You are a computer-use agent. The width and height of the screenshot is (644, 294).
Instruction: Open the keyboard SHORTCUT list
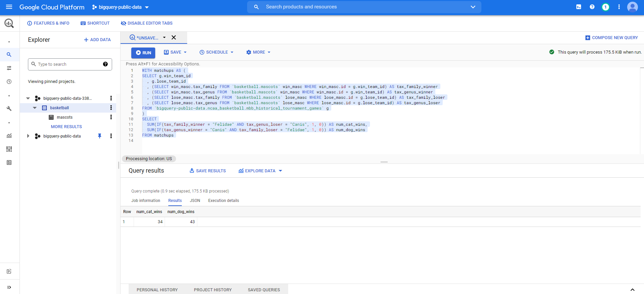tap(95, 23)
